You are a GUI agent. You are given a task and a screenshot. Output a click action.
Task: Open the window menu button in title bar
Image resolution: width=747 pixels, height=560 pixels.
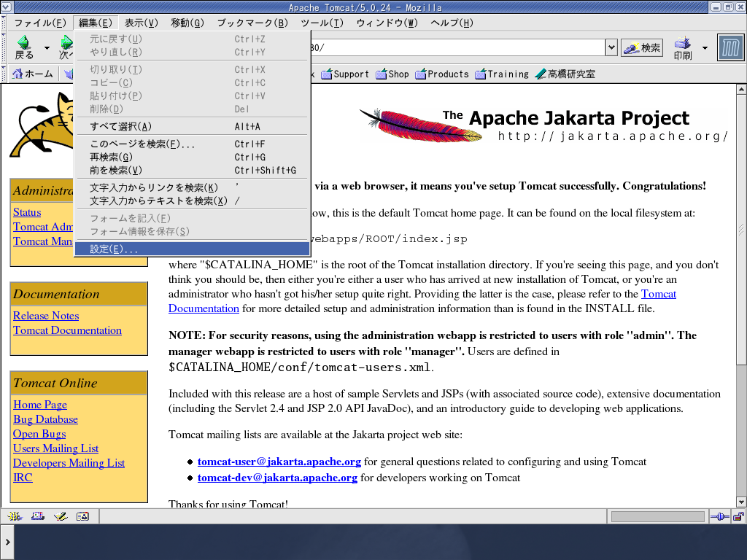[7, 7]
